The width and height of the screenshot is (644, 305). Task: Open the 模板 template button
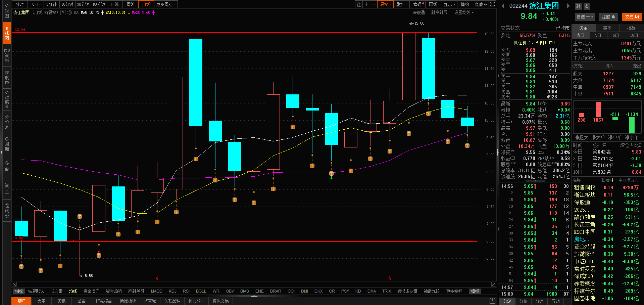tap(475, 291)
